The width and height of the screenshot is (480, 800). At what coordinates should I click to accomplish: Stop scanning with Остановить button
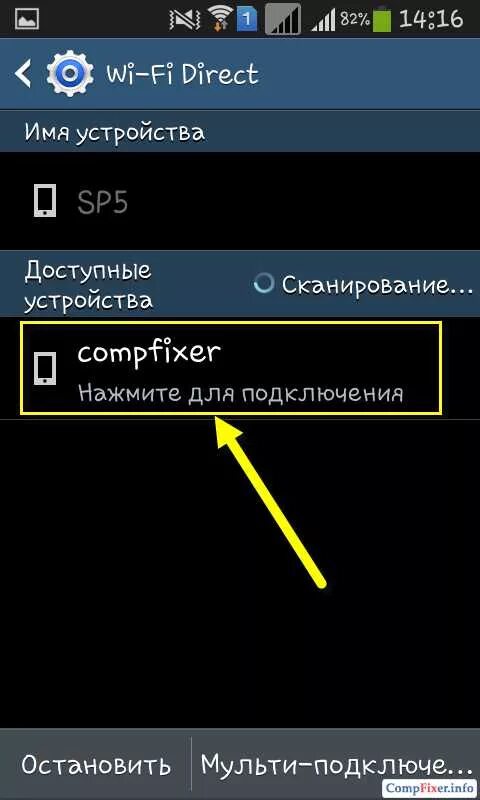pyautogui.click(x=95, y=765)
